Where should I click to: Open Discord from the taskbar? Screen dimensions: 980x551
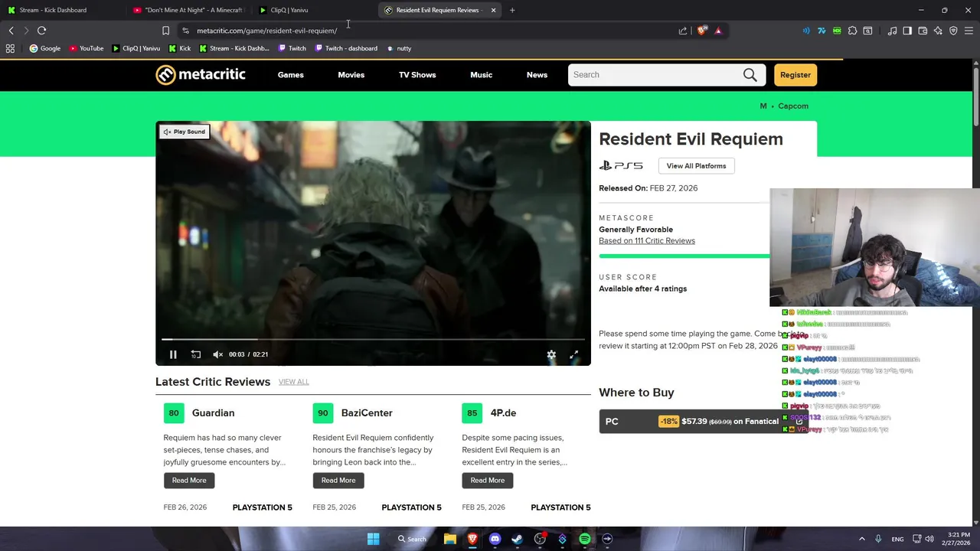point(495,539)
